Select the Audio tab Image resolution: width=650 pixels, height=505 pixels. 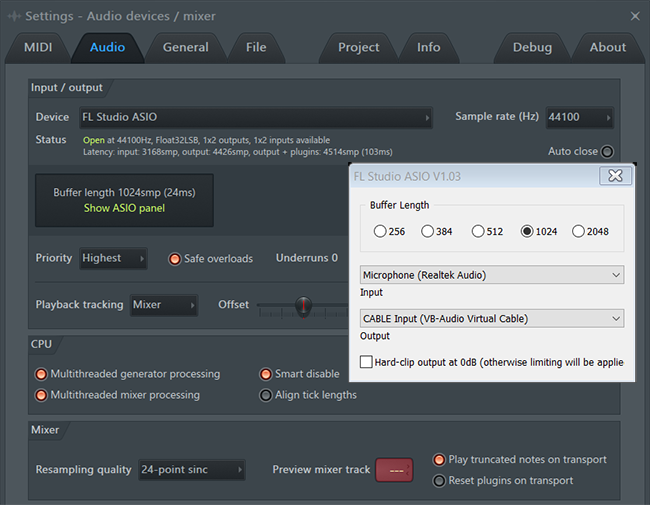(107, 47)
